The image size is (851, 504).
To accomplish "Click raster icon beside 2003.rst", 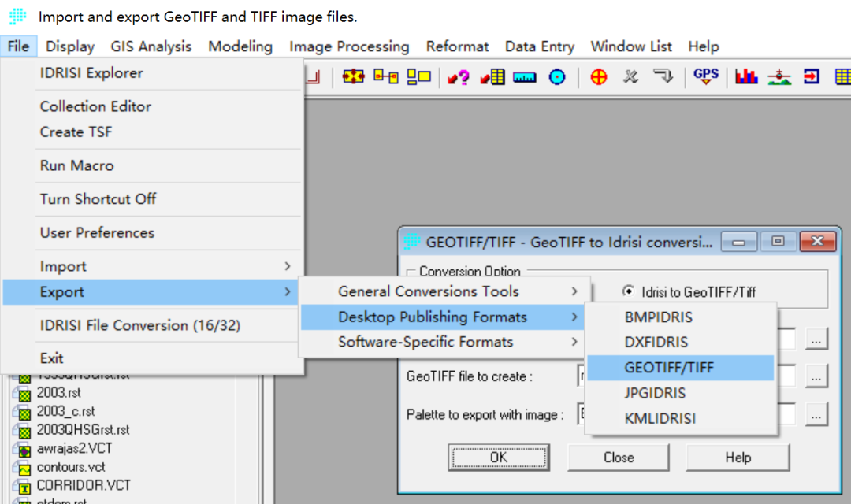I will (23, 394).
